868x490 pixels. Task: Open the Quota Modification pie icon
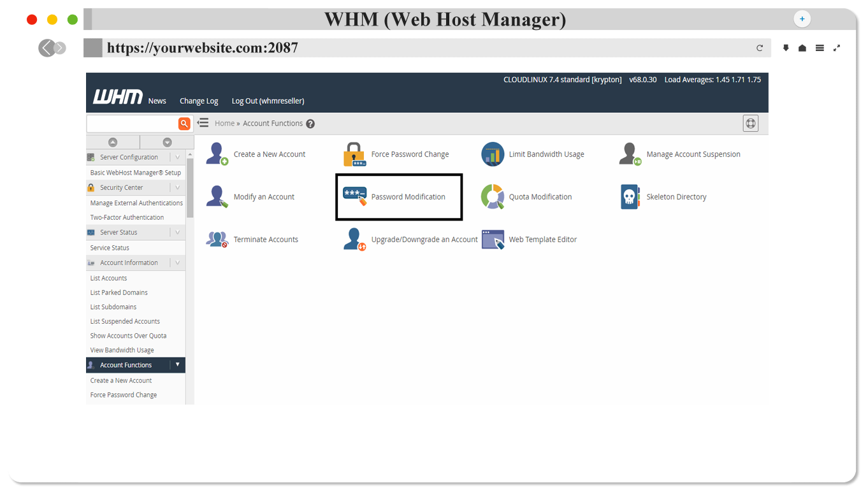[493, 197]
